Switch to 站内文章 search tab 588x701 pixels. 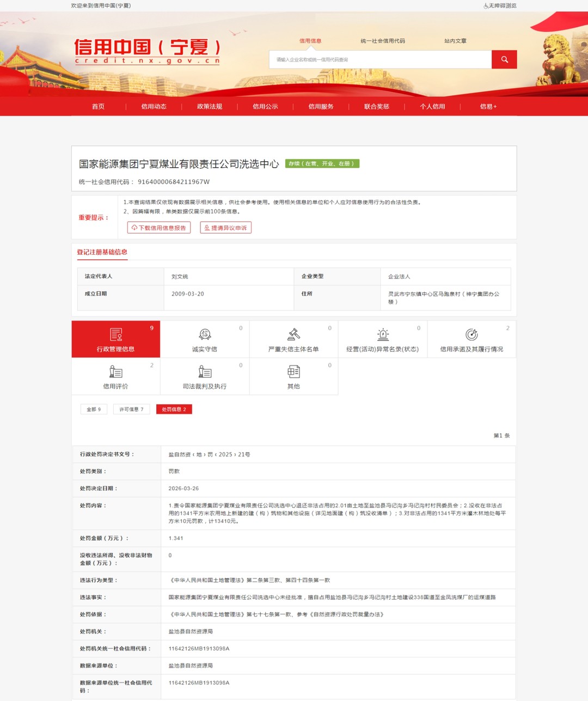[455, 41]
